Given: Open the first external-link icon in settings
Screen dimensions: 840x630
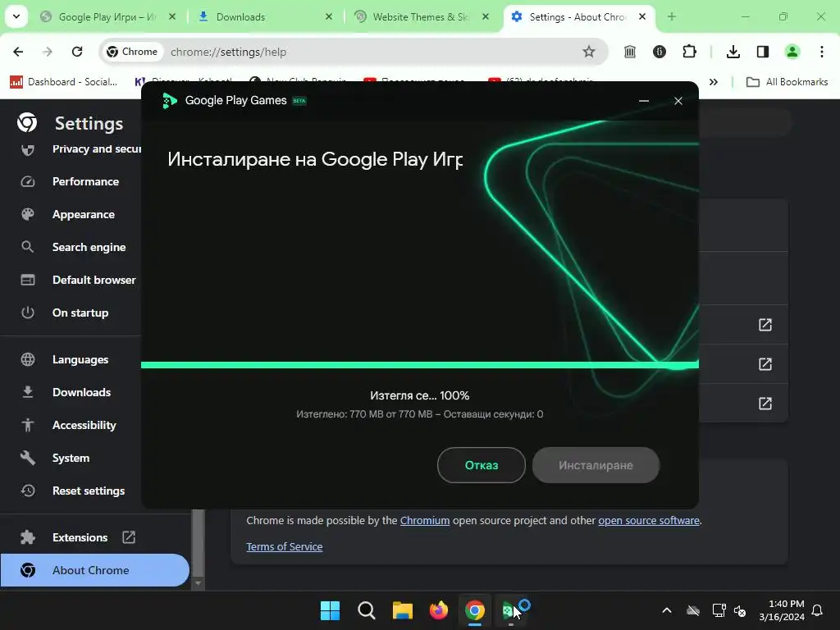Looking at the screenshot, I should pos(765,325).
